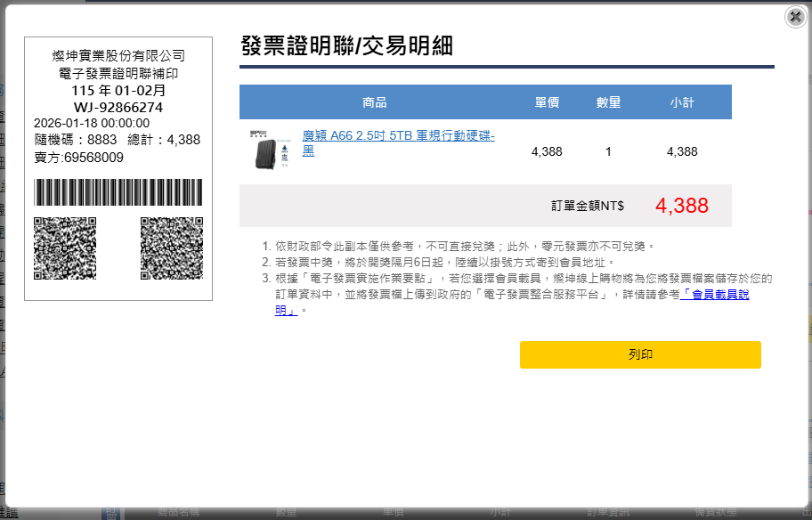Click the 訂單金額NT$ label
This screenshot has width=812, height=520.
pos(587,206)
